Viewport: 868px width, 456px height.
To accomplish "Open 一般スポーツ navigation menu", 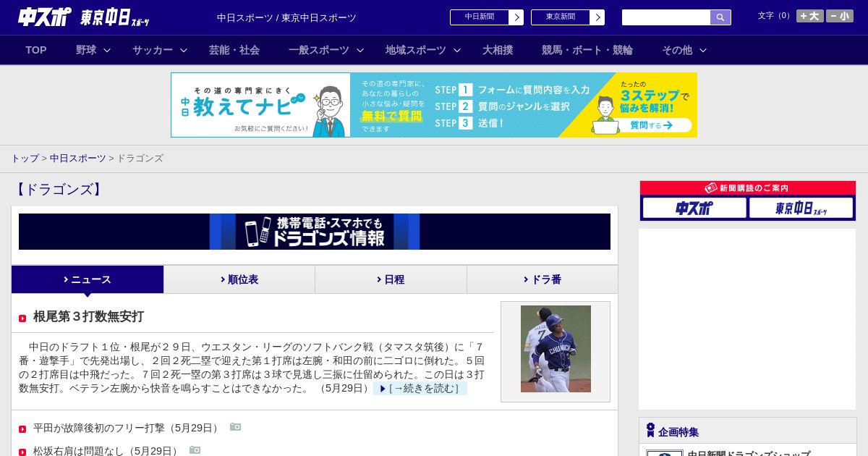I will (319, 50).
